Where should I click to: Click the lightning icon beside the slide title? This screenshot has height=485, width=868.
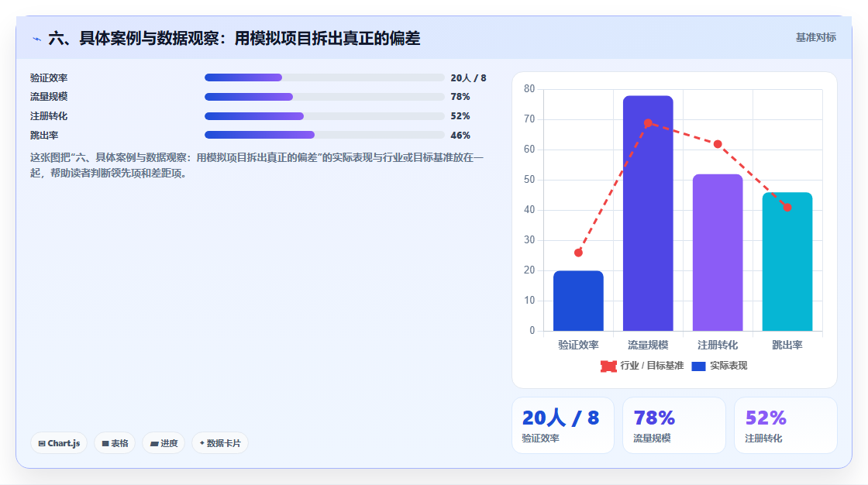[x=37, y=39]
